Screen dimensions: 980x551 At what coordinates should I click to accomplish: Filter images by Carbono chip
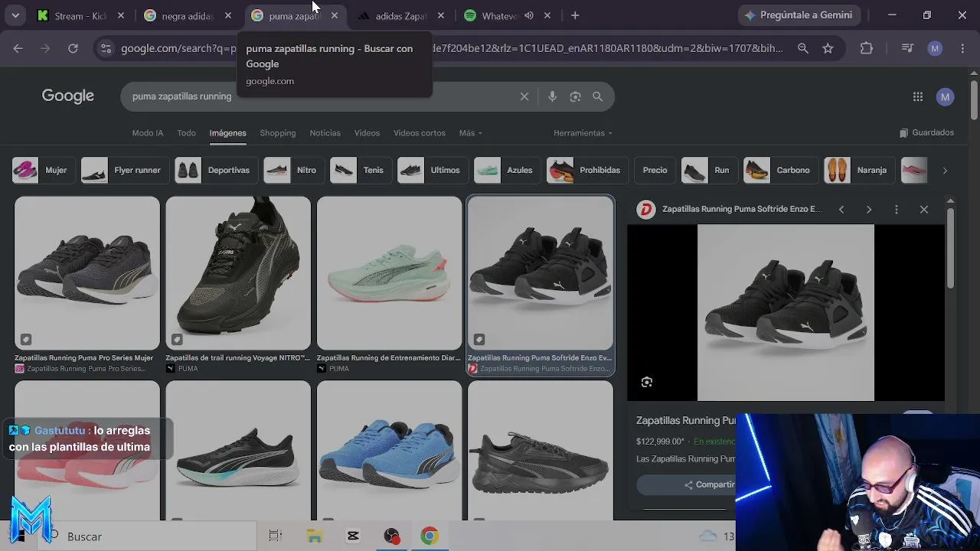pos(779,170)
